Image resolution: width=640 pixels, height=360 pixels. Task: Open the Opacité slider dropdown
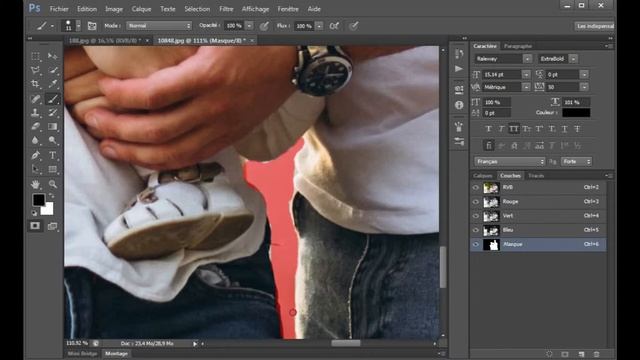249,26
